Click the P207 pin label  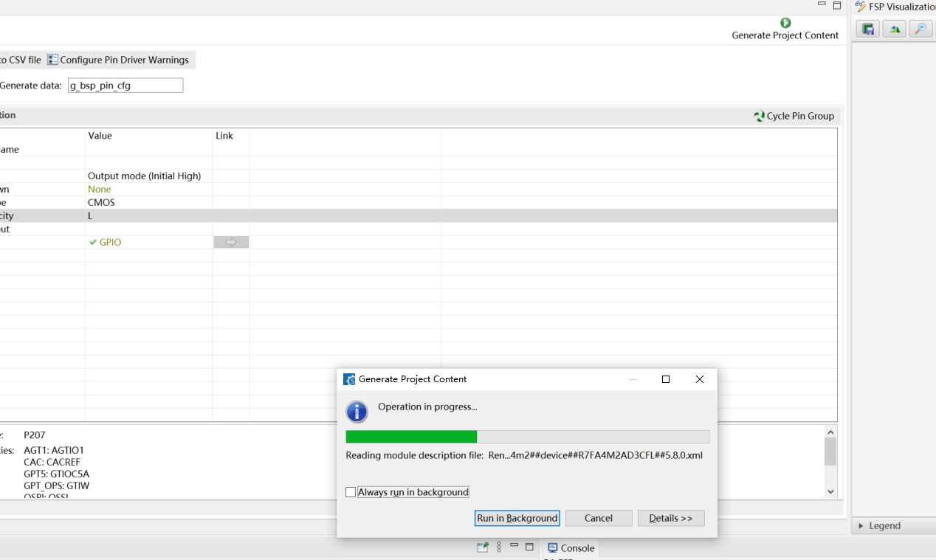point(35,435)
